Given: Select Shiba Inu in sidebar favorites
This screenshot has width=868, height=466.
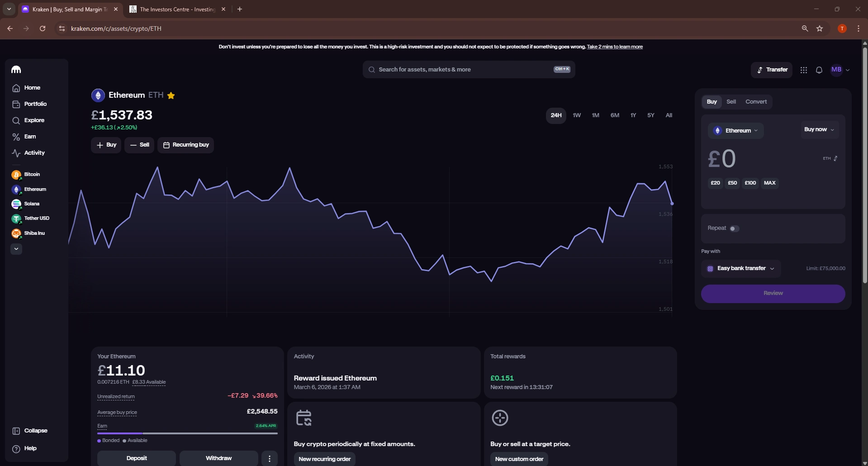Looking at the screenshot, I should click(28, 233).
